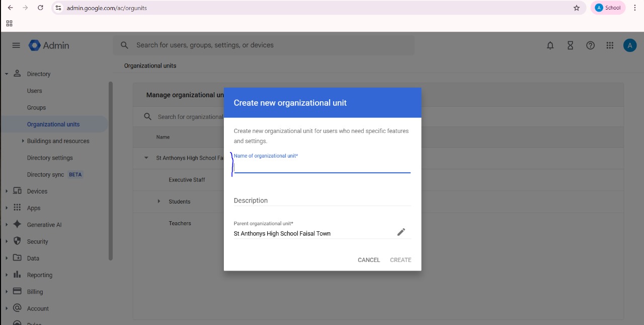The width and height of the screenshot is (644, 325).
Task: Reload the page with browser refresh button
Action: (40, 8)
